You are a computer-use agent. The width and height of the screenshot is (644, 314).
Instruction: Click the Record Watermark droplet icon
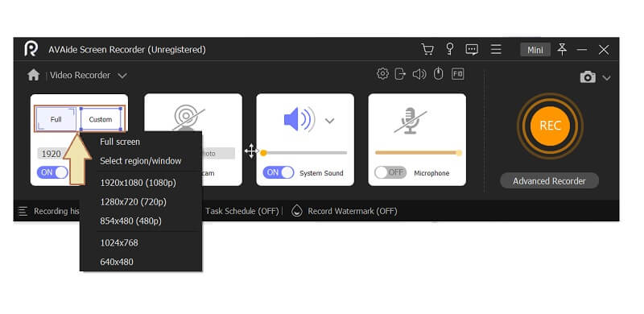(297, 211)
